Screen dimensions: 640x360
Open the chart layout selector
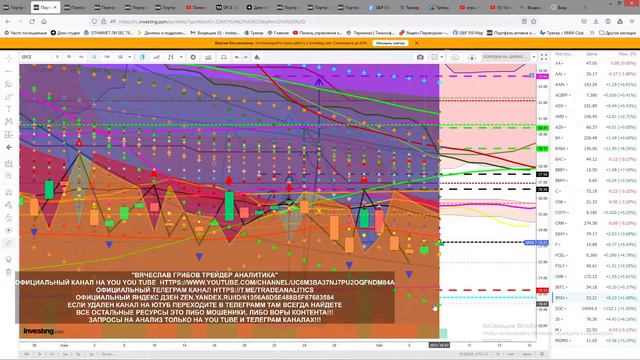[437, 57]
